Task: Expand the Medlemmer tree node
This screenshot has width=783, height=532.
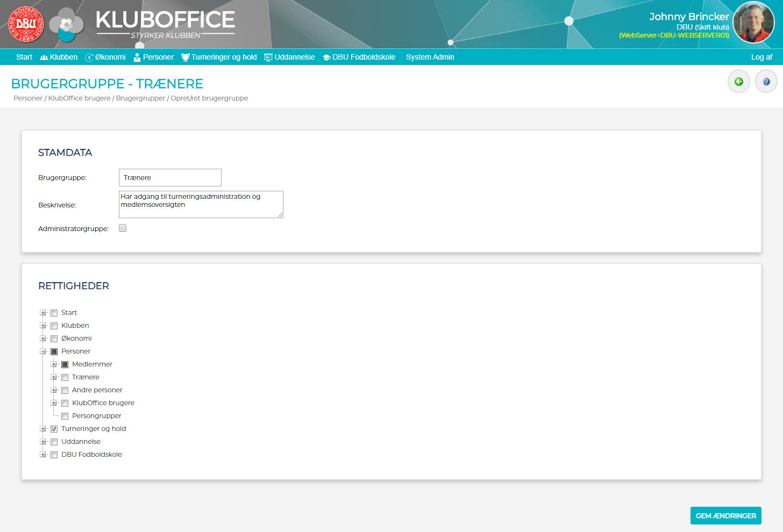Action: tap(54, 364)
